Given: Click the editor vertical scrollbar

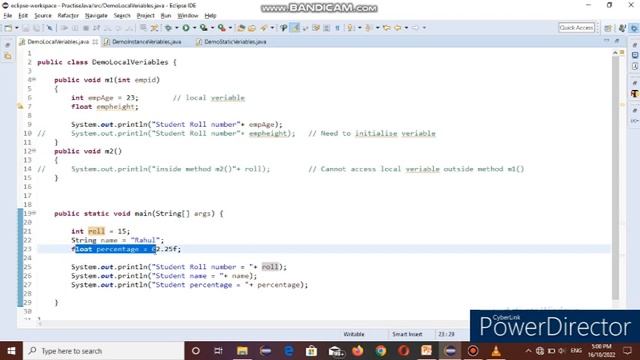Looking at the screenshot, I should coord(615,178).
